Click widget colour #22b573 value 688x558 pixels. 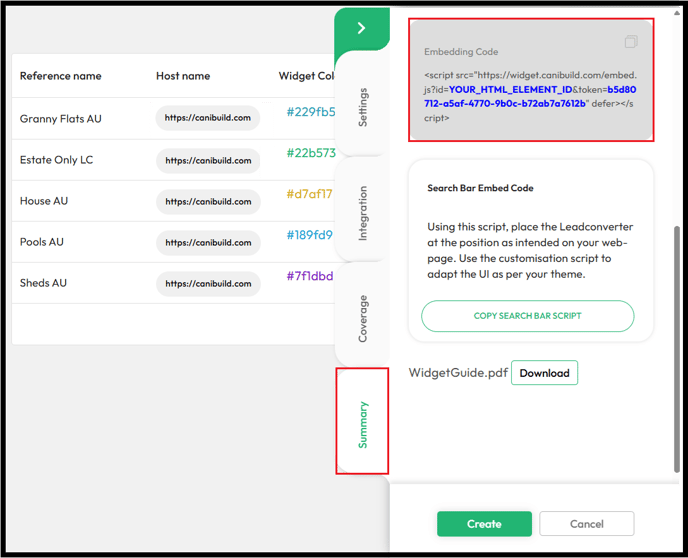click(311, 153)
